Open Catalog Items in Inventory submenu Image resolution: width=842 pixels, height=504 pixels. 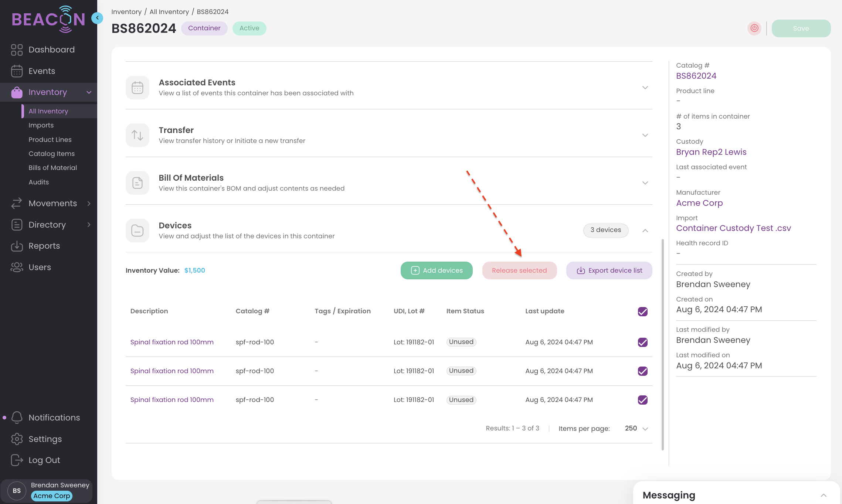pyautogui.click(x=51, y=154)
